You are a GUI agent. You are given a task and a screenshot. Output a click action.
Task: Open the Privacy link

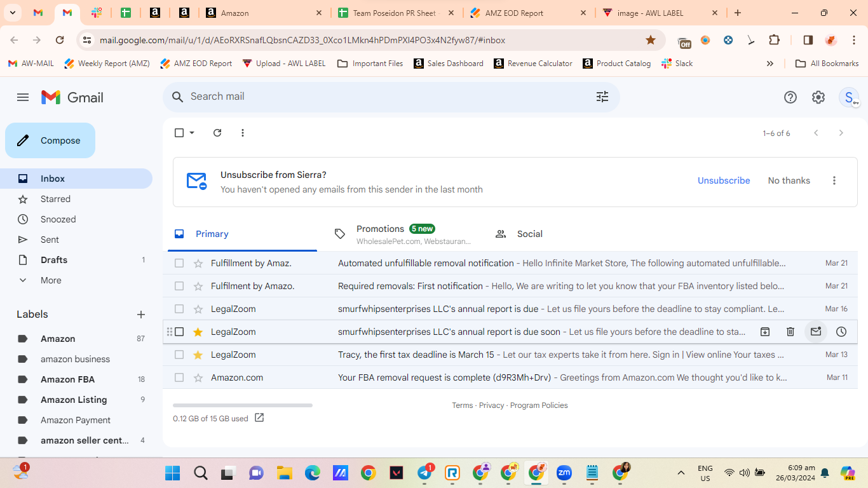491,405
